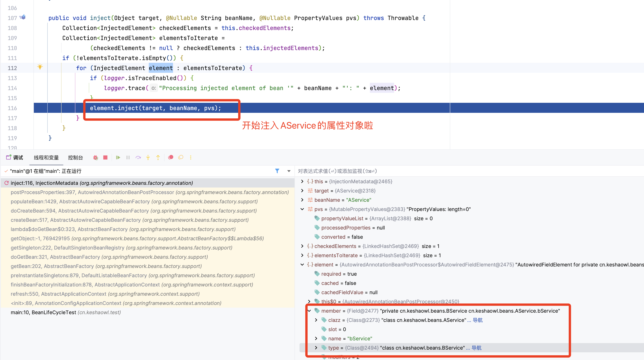This screenshot has height=360, width=644.
Task: Click the Step Over icon
Action: pos(138,157)
